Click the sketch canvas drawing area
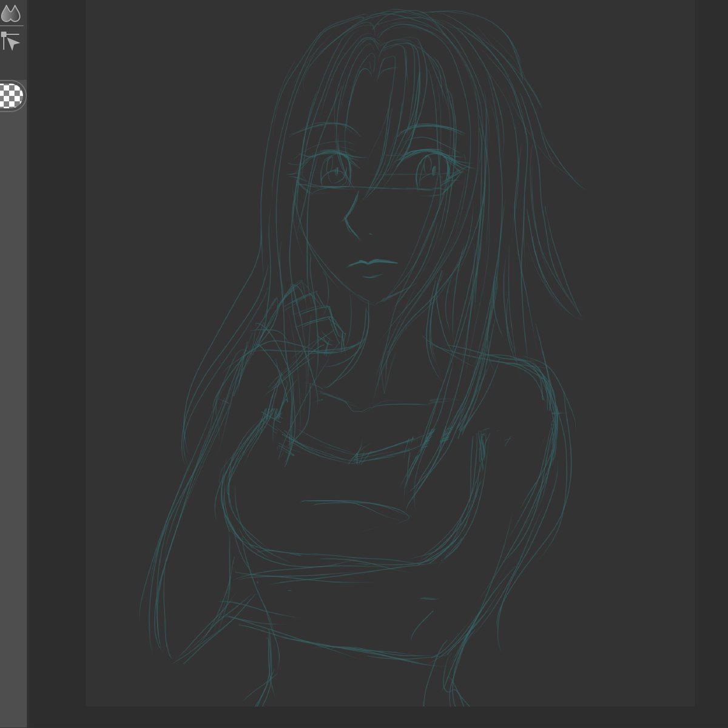728x728 pixels. pos(389,353)
